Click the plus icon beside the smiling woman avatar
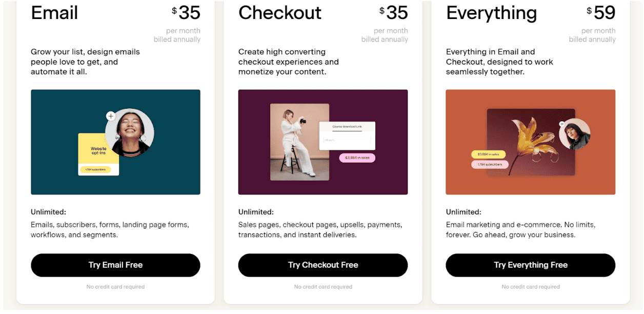 111,116
